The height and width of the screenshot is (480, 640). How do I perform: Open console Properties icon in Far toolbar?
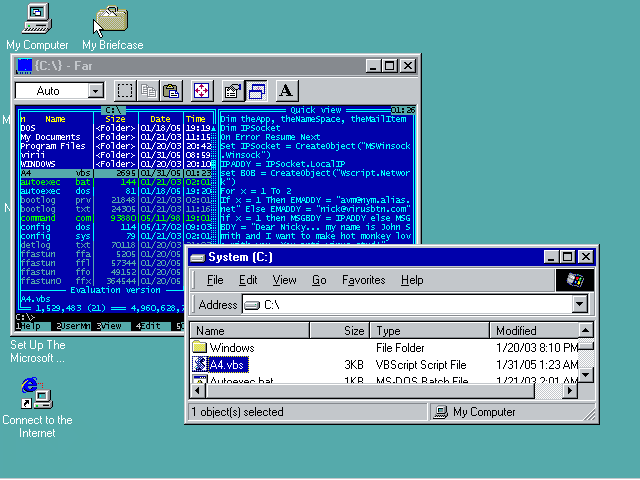[233, 91]
